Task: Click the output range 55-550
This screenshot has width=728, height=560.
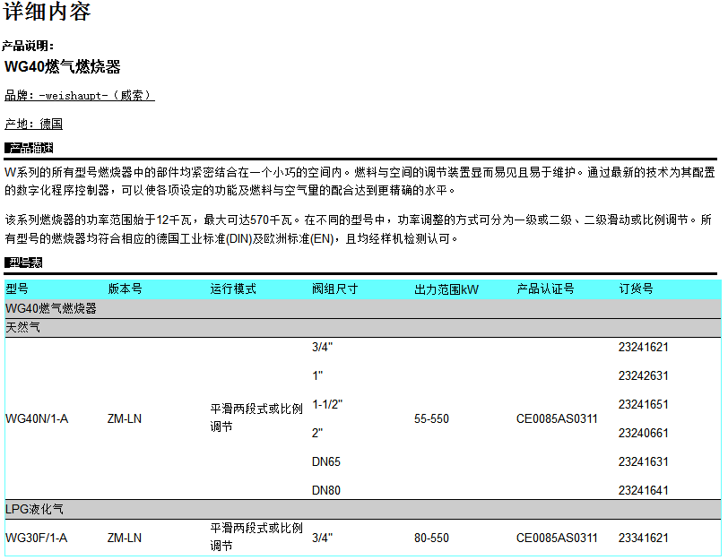Action: point(431,419)
